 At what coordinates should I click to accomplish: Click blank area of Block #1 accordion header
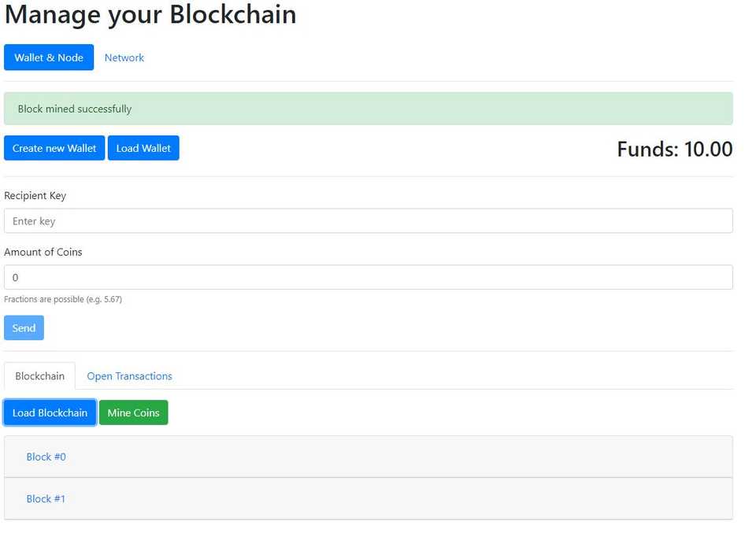(394, 498)
